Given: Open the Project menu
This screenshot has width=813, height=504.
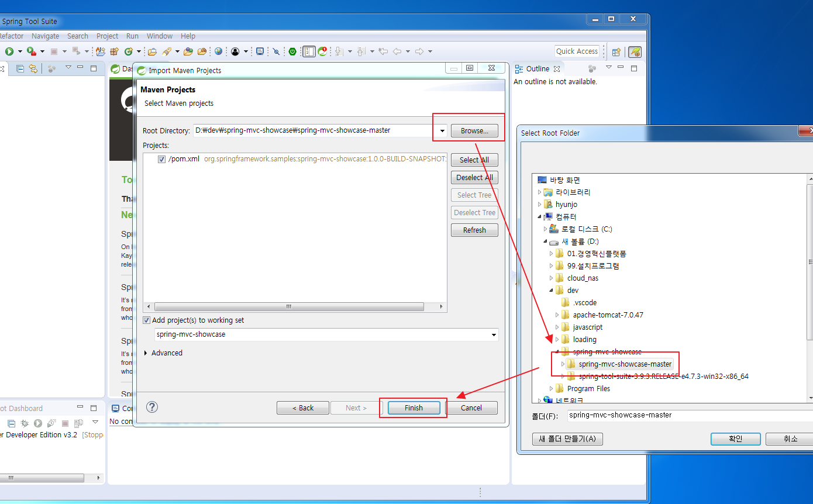Looking at the screenshot, I should 107,36.
